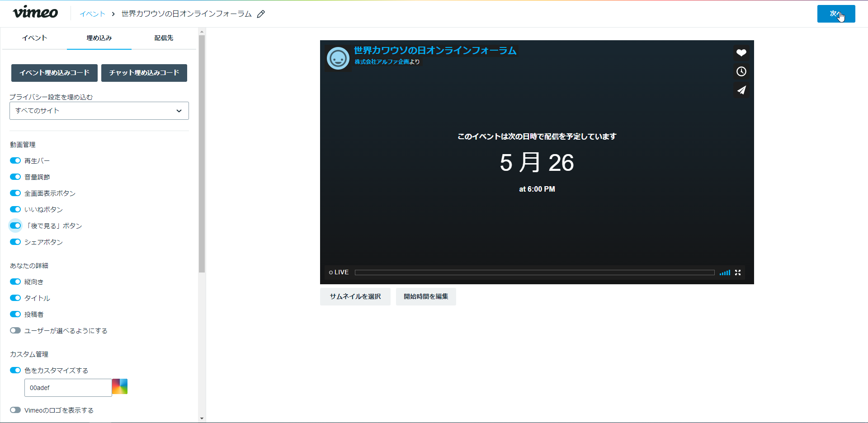Click the heart like icon in player
Image resolution: width=868 pixels, height=423 pixels.
pyautogui.click(x=741, y=53)
